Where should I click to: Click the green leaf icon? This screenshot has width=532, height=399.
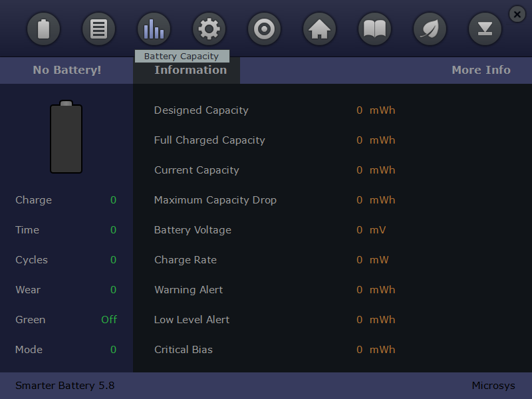[430, 29]
